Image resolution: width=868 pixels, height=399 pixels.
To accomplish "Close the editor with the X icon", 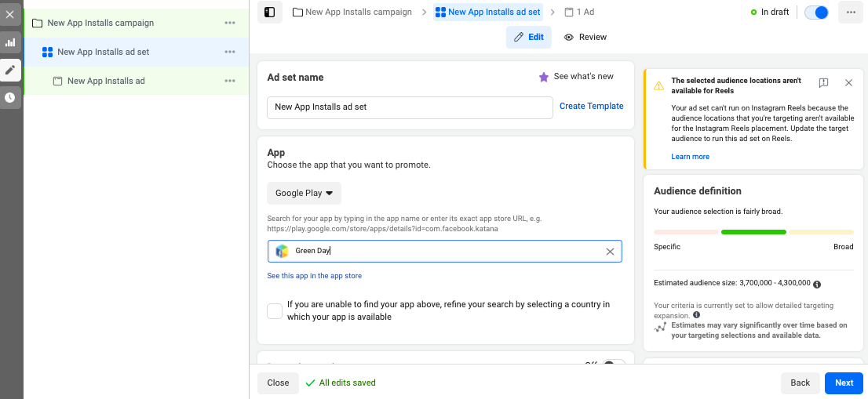I will (10, 14).
